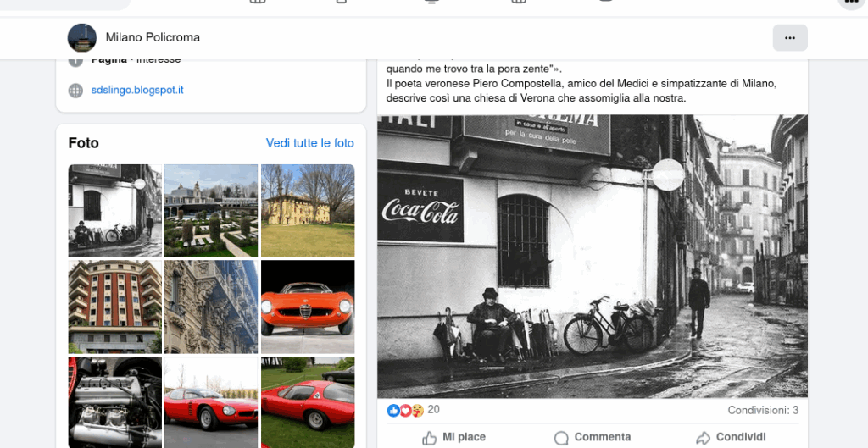Viewport: 868px width, 448px height.
Task: Open yellow building with trees thumbnail
Action: click(x=308, y=210)
